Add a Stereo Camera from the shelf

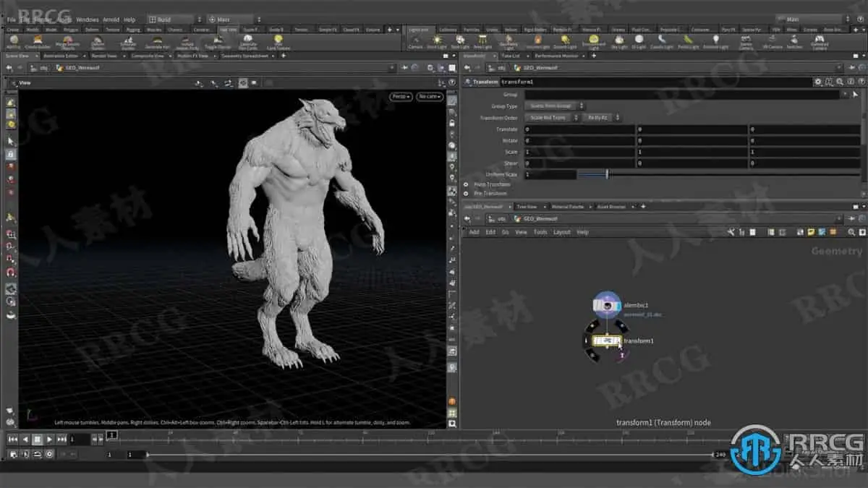(x=746, y=42)
